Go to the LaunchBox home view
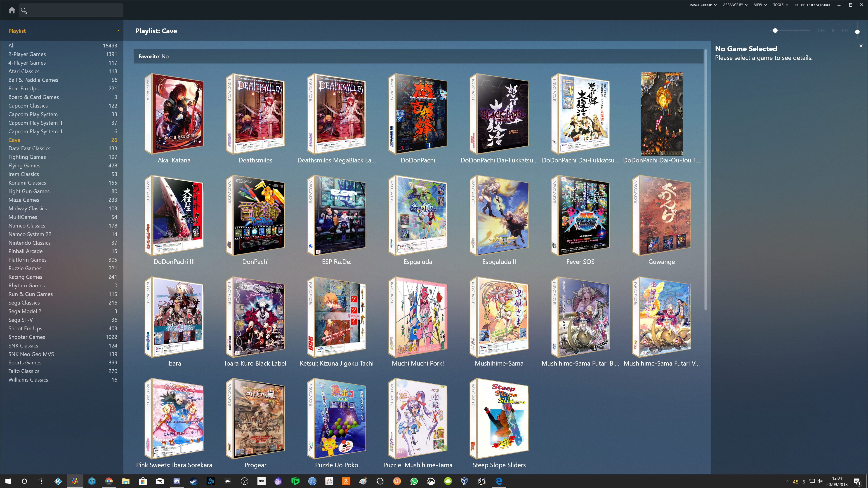This screenshot has height=488, width=868. 12,10
